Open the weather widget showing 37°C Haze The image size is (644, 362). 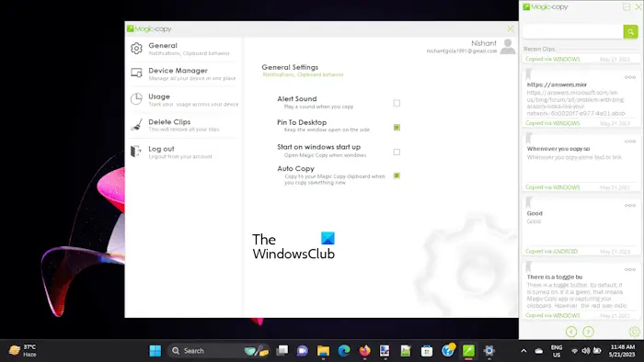point(23,351)
